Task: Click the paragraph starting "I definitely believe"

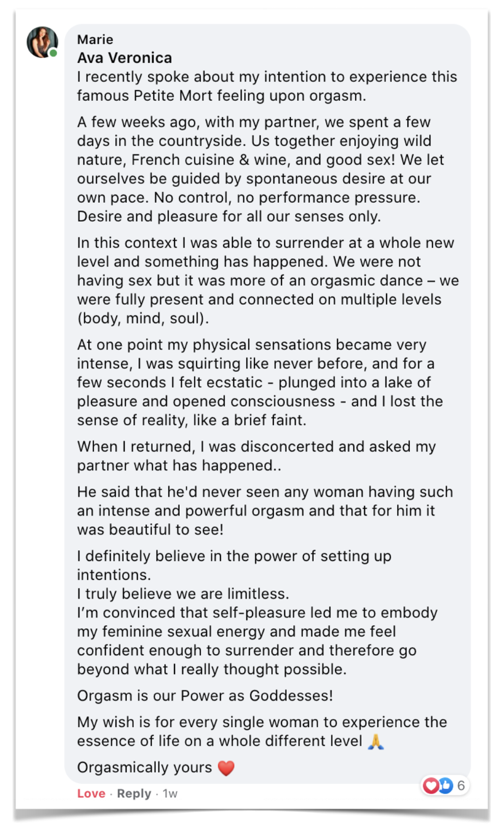Action: coord(234,565)
